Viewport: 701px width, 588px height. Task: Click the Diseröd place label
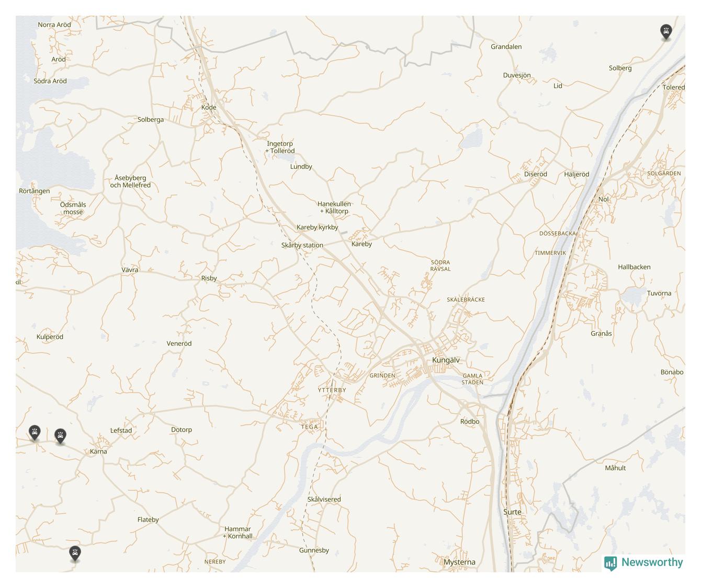click(x=536, y=174)
